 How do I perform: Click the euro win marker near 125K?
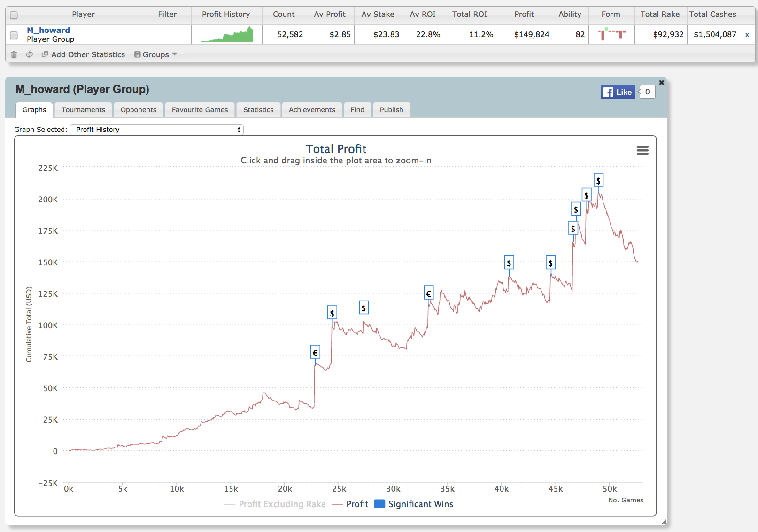[428, 293]
